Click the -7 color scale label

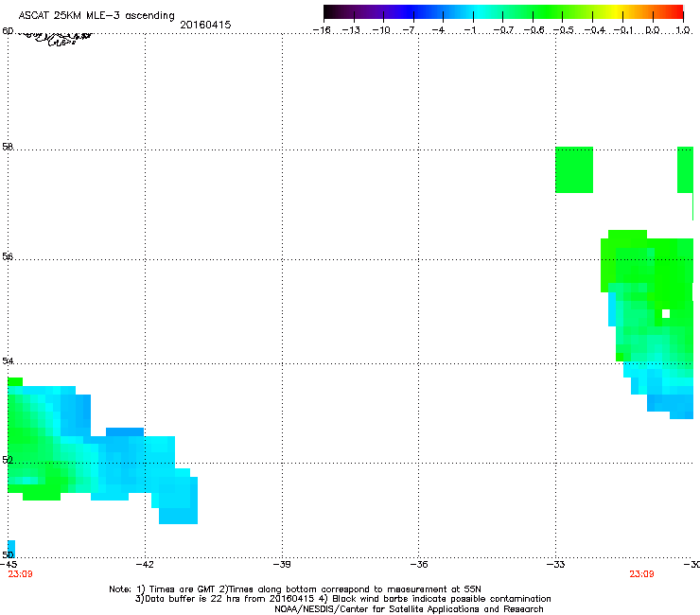click(x=410, y=30)
